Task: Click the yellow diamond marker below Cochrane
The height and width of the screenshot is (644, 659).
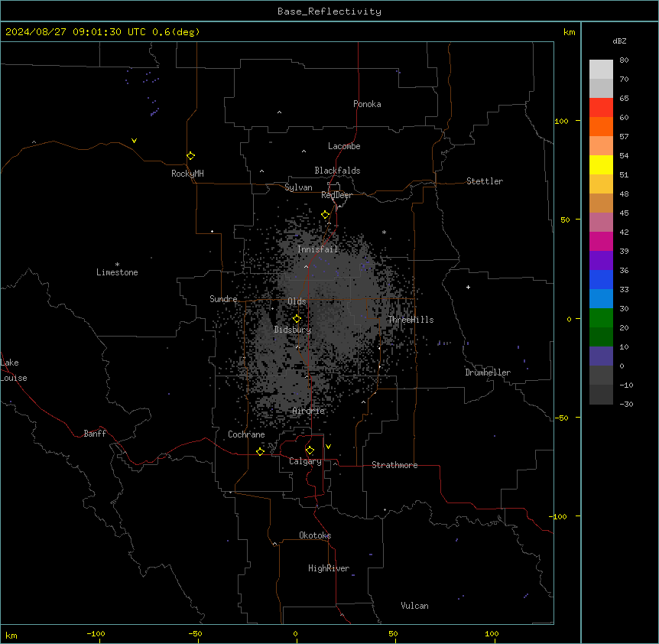Action: (x=260, y=451)
